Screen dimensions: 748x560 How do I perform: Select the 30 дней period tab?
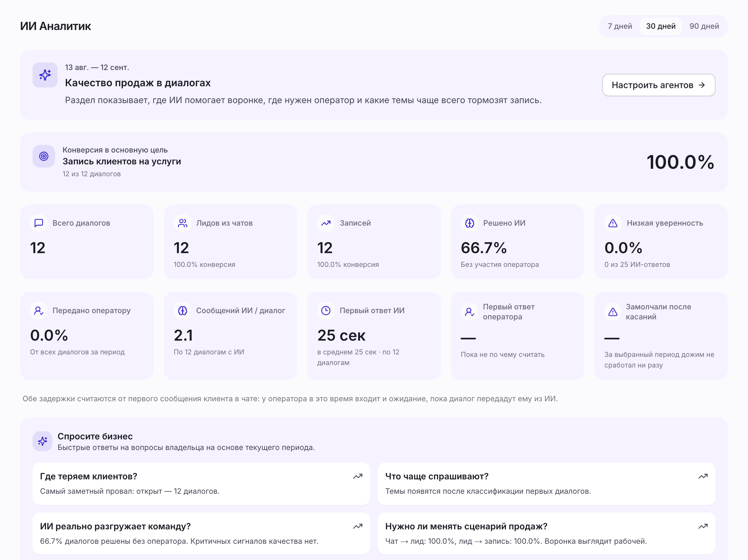point(660,26)
